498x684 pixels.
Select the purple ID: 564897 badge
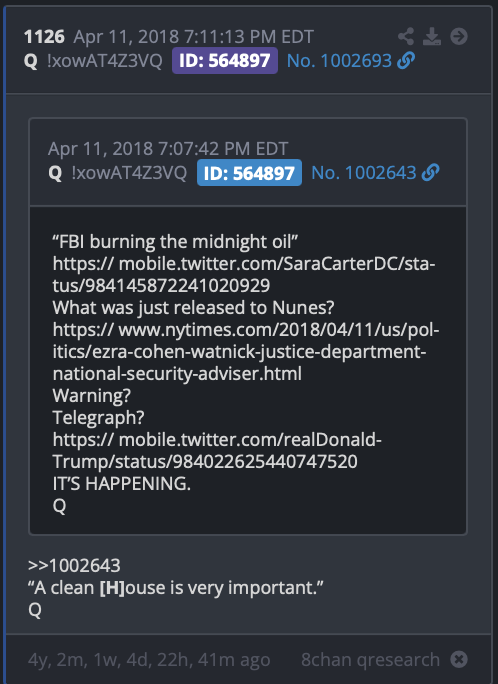click(x=225, y=61)
